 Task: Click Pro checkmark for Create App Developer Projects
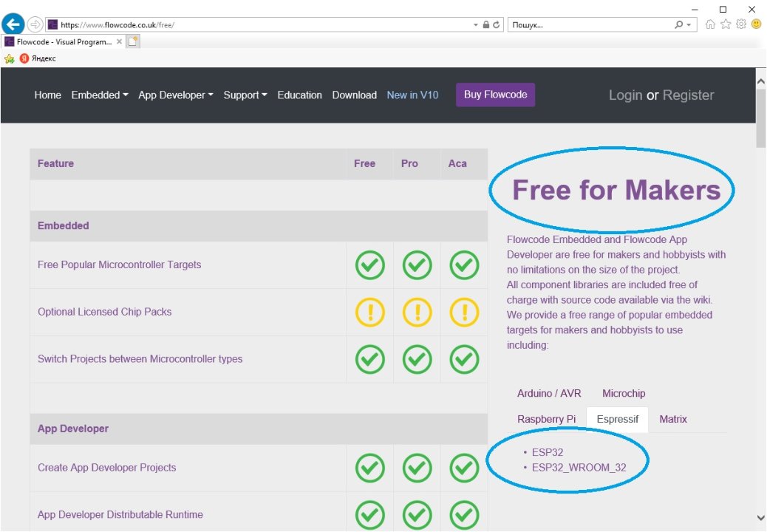pos(417,468)
